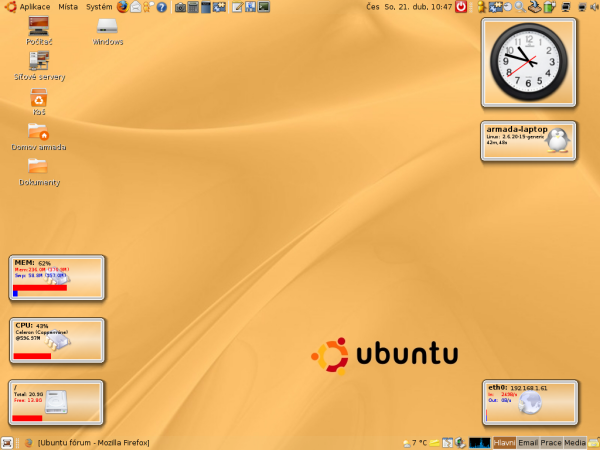Open the mail client envelope icon

click(x=136, y=7)
